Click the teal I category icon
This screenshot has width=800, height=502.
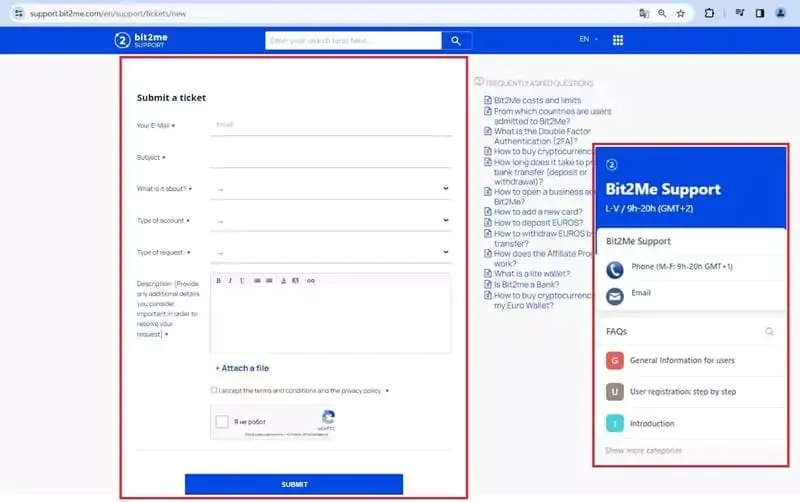click(615, 423)
